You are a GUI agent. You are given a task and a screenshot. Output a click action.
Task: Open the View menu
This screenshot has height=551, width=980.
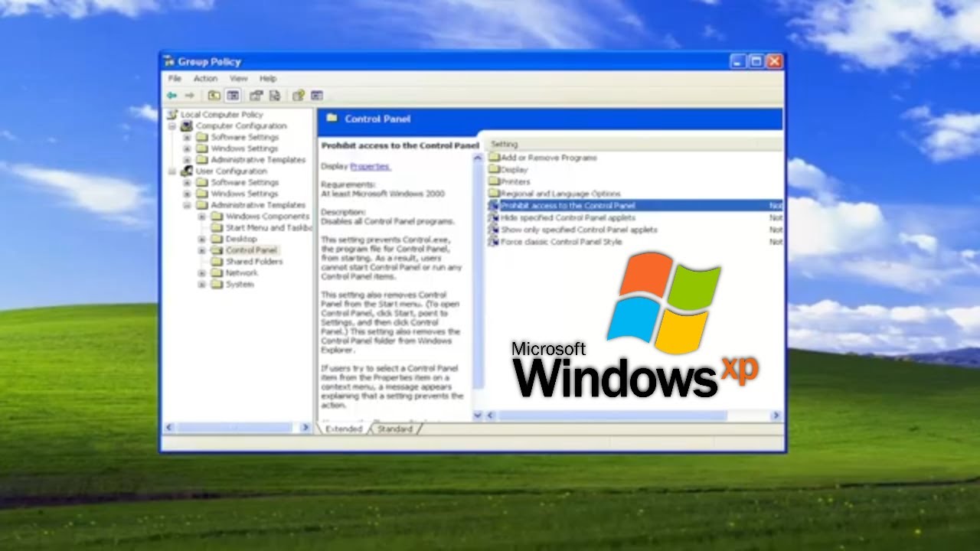239,79
